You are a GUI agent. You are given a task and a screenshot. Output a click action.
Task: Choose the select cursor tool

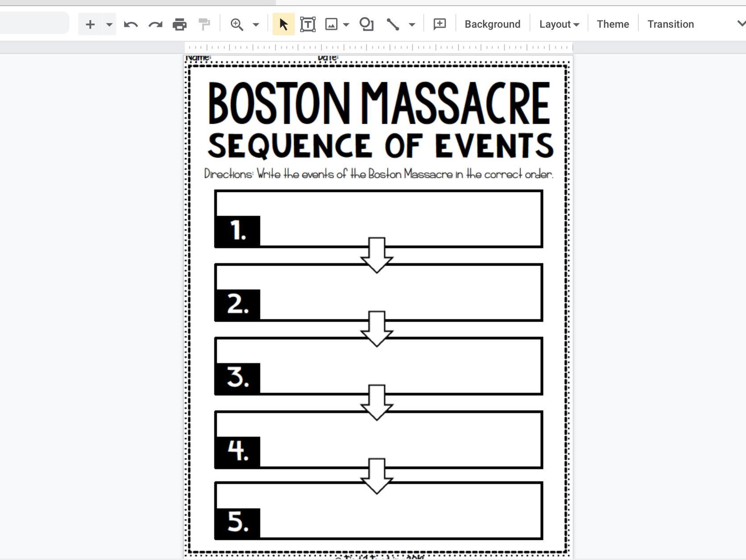pos(283,24)
